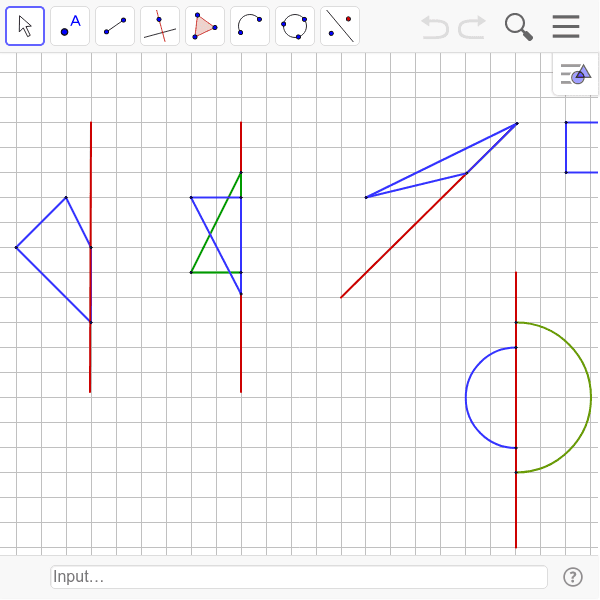This screenshot has width=600, height=600.
Task: Open the hamburger main menu
Action: click(x=566, y=26)
